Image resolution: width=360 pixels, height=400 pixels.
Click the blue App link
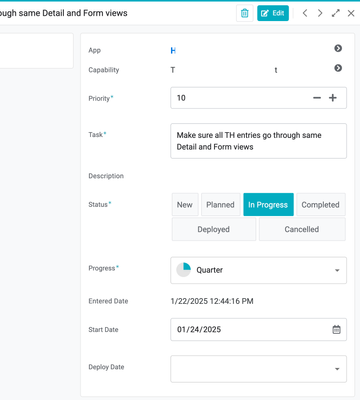173,50
